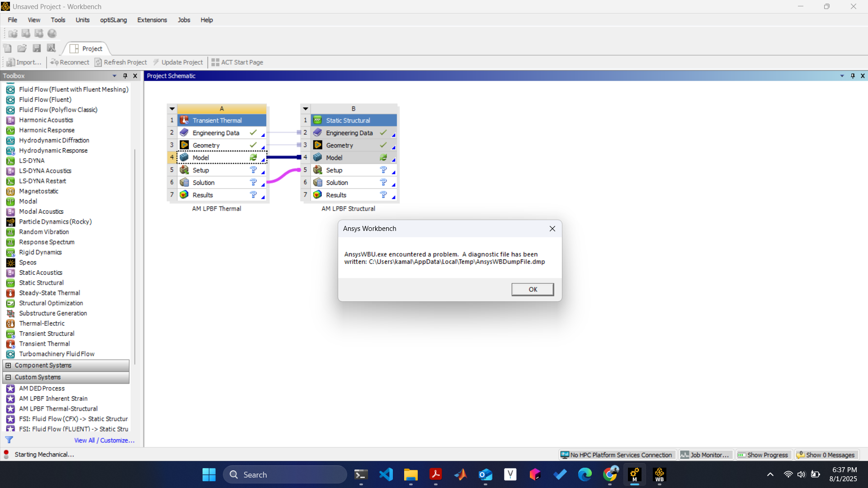Click View All / Customize link
Screen dimensions: 868x488
[x=104, y=441]
